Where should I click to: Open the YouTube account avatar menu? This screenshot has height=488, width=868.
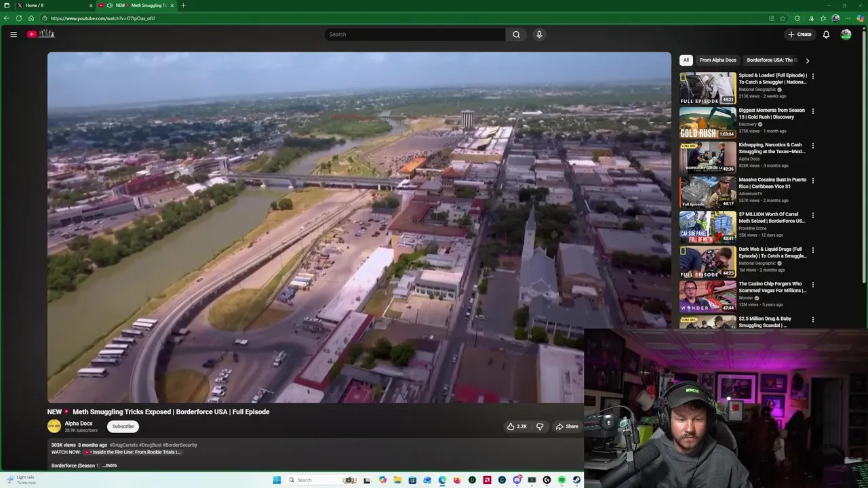[x=846, y=34]
